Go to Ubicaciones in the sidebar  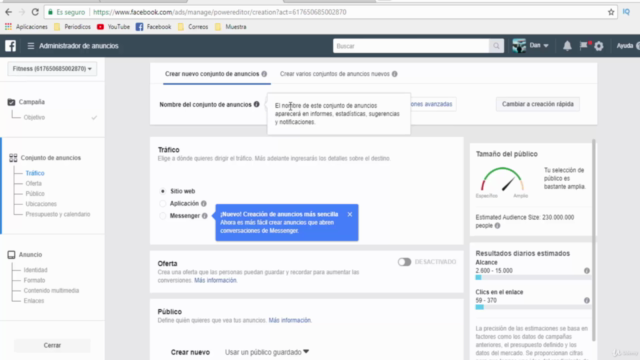click(41, 204)
